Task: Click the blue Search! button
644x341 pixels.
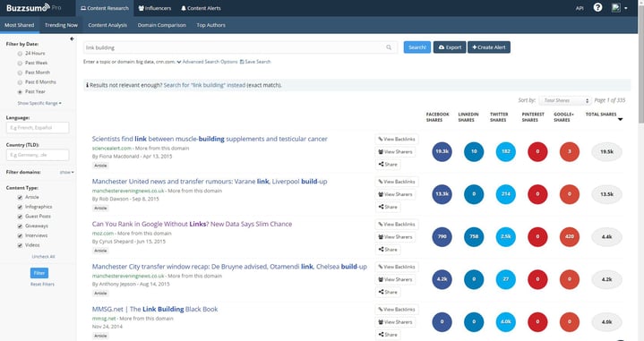Action: coord(417,47)
